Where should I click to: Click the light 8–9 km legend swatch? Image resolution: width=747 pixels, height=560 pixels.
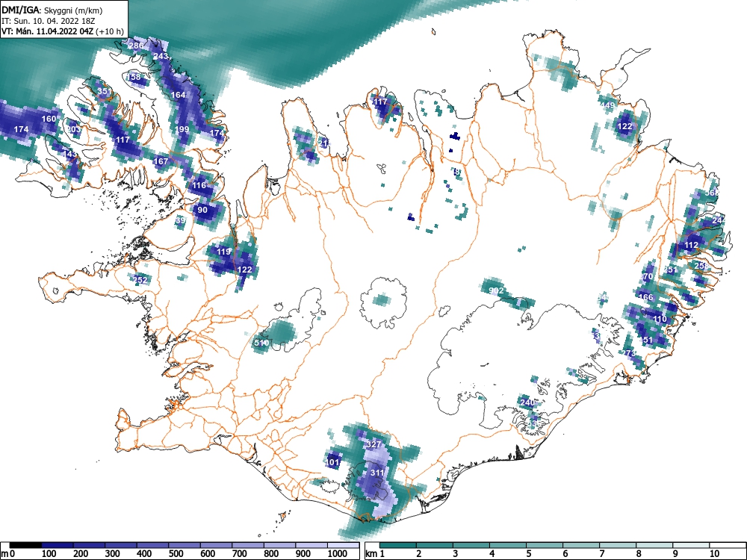tap(654, 545)
